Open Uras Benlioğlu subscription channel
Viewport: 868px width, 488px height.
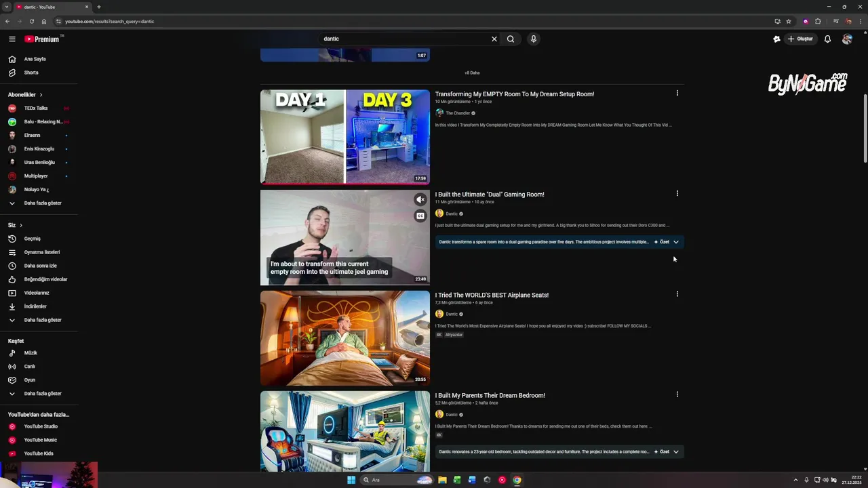coord(39,163)
